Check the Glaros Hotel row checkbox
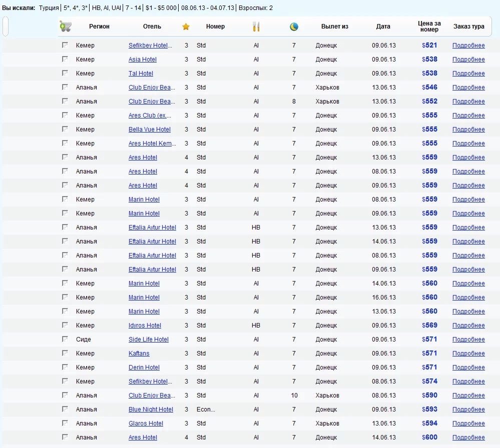500x448 pixels. tap(65, 423)
